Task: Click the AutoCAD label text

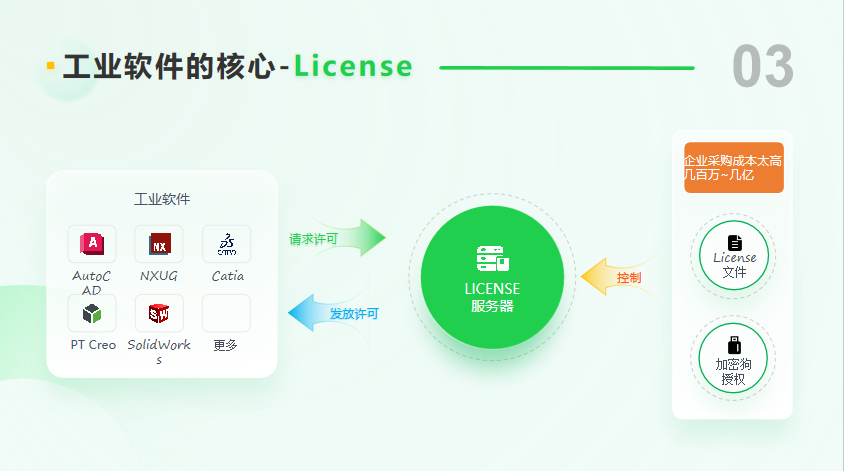Action: [x=92, y=283]
